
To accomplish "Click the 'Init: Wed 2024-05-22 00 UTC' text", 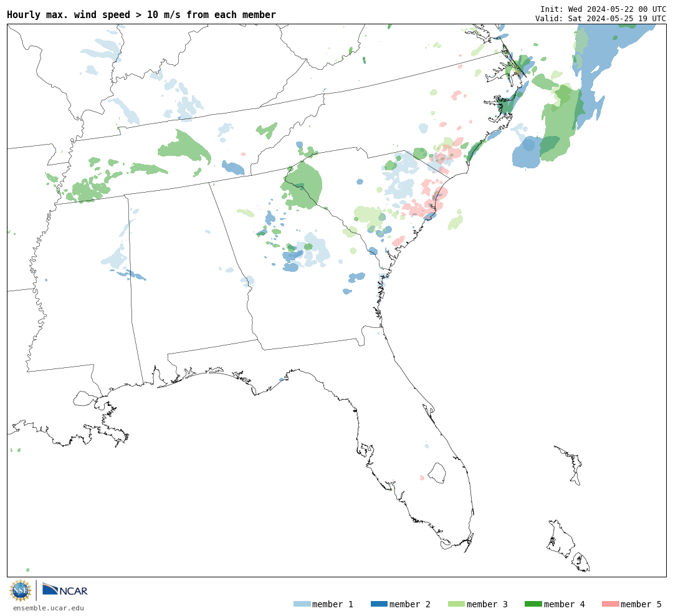I will point(603,9).
